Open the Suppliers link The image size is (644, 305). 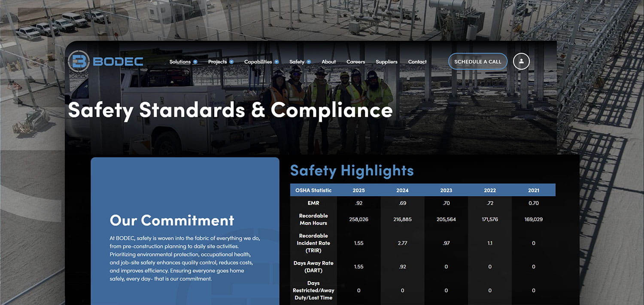[386, 62]
